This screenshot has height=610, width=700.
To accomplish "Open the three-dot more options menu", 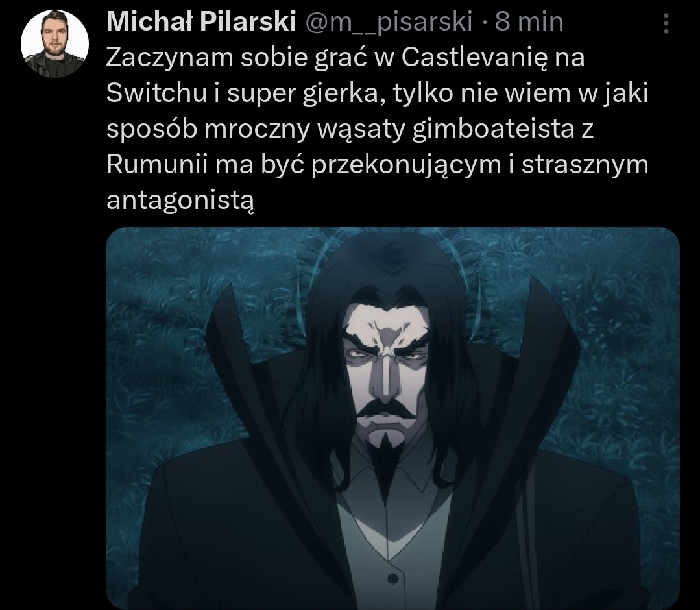I will [666, 23].
